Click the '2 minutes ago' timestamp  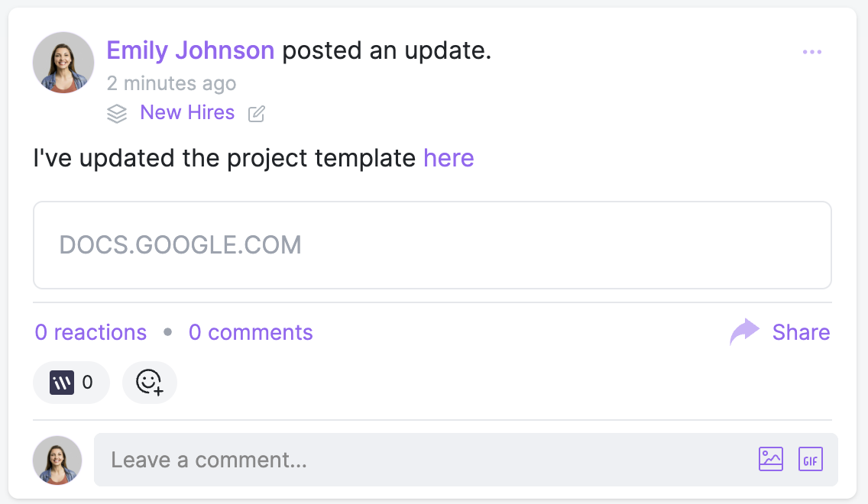[x=171, y=83]
